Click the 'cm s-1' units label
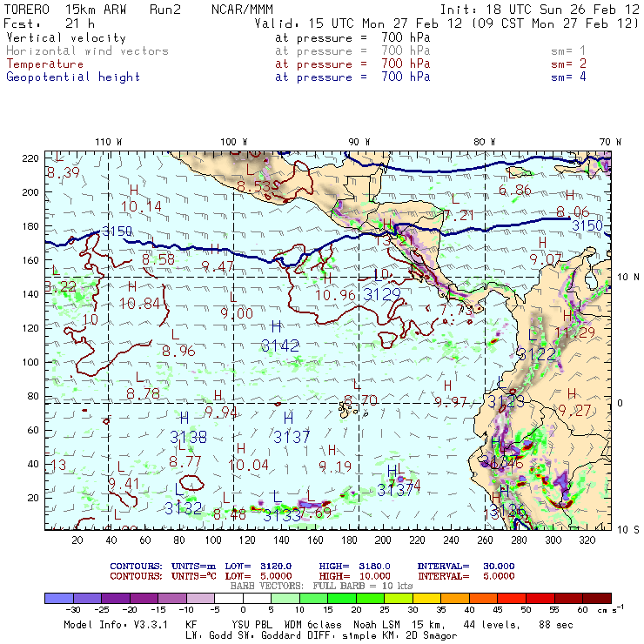644x644 pixels. (x=610, y=609)
